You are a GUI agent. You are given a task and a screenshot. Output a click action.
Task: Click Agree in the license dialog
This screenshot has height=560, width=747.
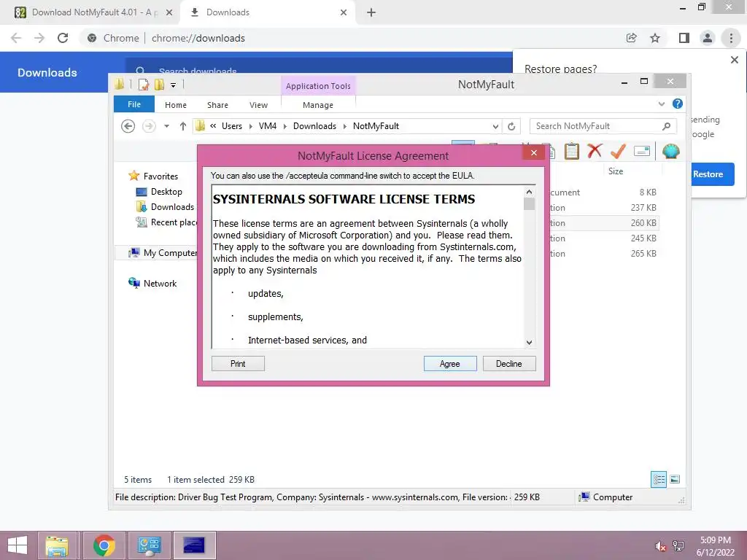point(449,364)
